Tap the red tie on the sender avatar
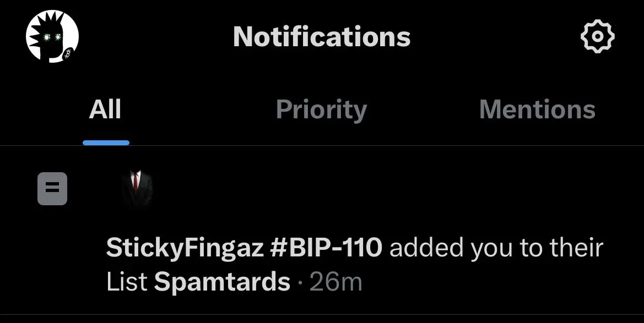Viewport: 644px width, 323px height. pos(136,183)
